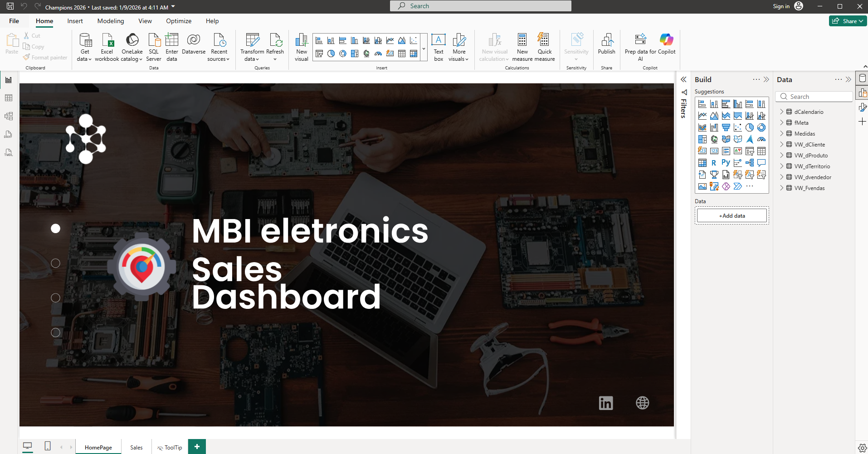Open the TMDL view
868x454 pixels.
[8, 153]
